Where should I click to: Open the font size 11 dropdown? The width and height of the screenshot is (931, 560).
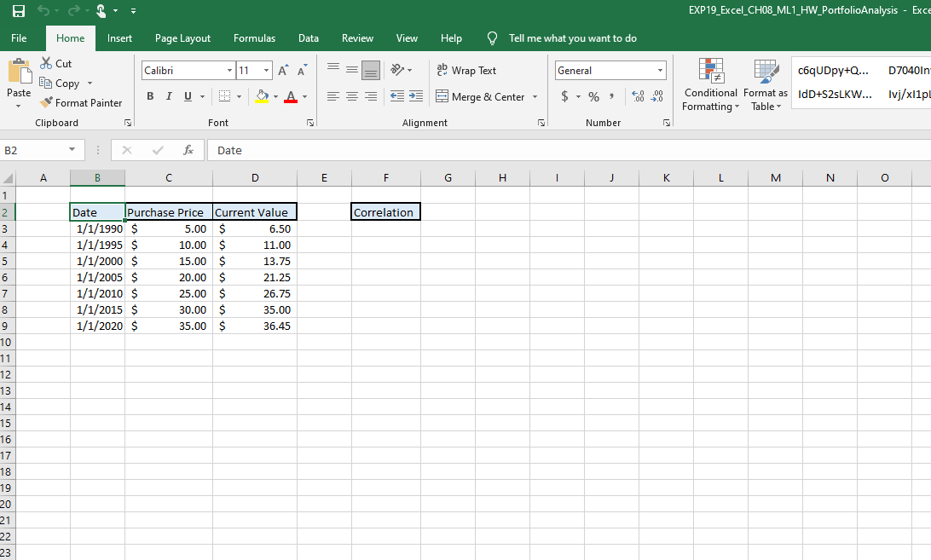(x=266, y=70)
